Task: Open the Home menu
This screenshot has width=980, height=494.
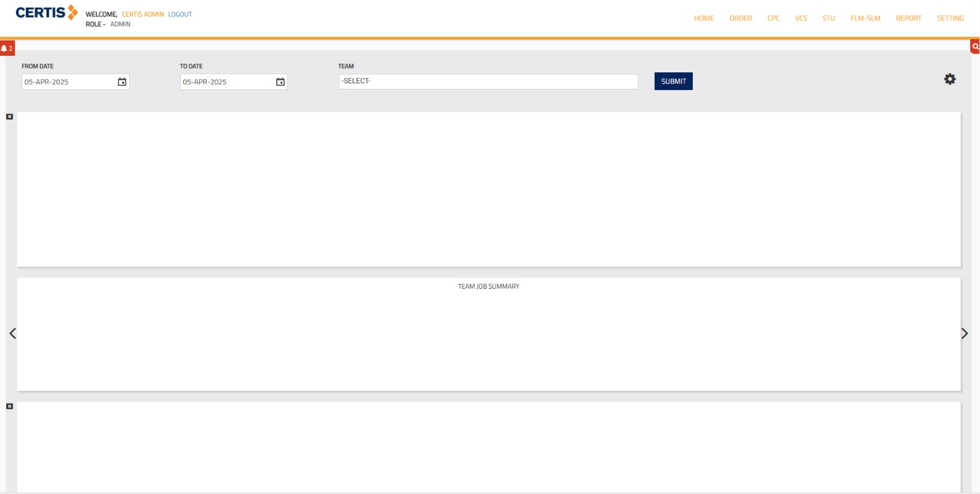Action: (704, 18)
